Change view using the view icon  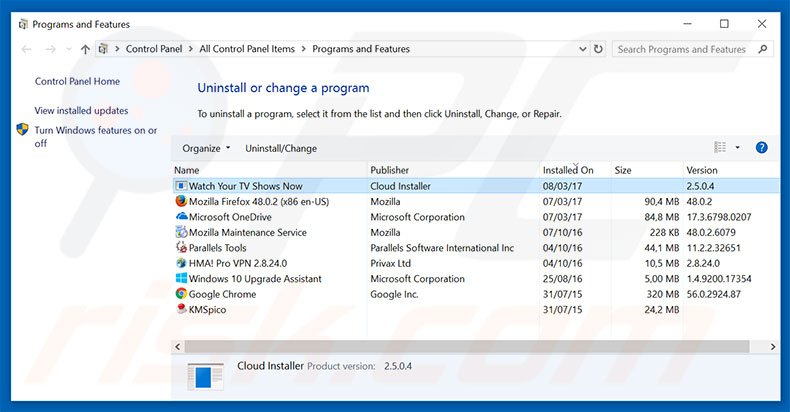[720, 147]
